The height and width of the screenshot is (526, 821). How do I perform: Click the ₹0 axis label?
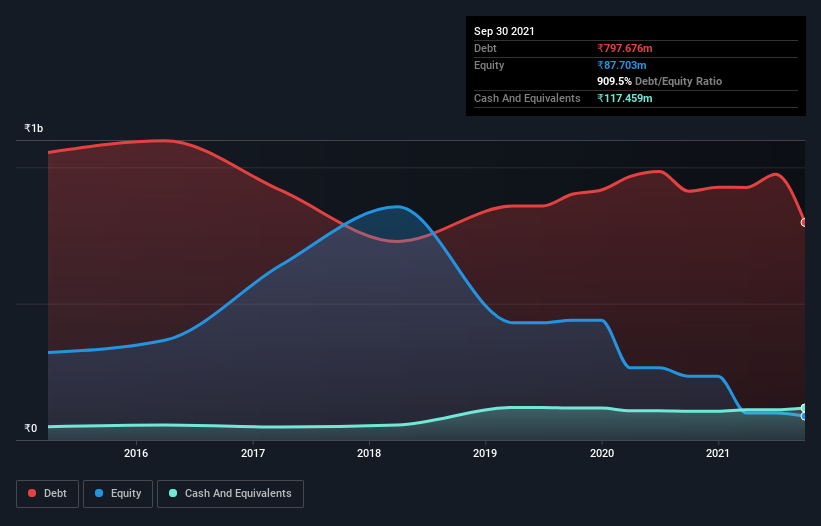coord(31,428)
